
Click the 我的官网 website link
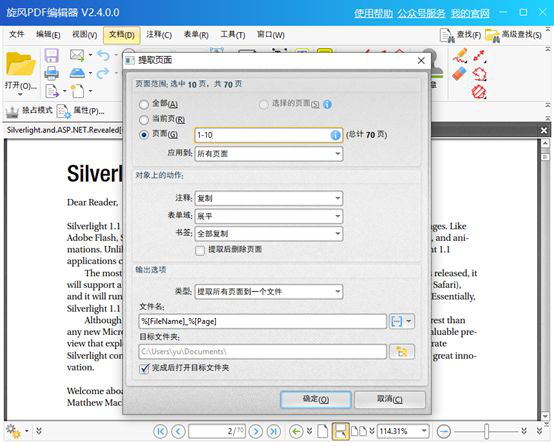470,13
